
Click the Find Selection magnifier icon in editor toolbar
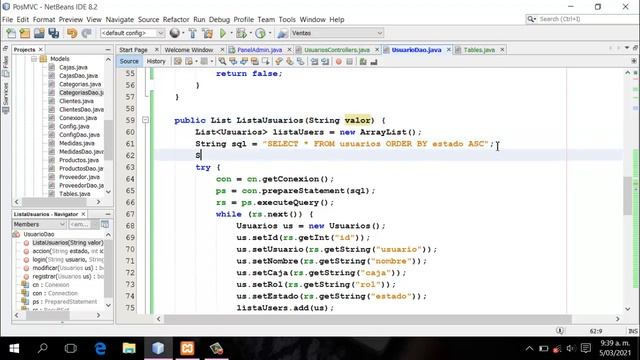click(222, 62)
